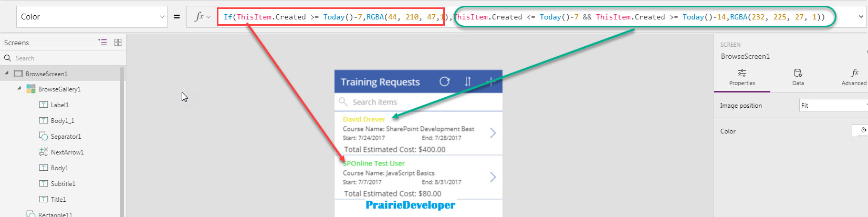Click the Search items box in app preview
868x217 pixels.
pyautogui.click(x=419, y=102)
